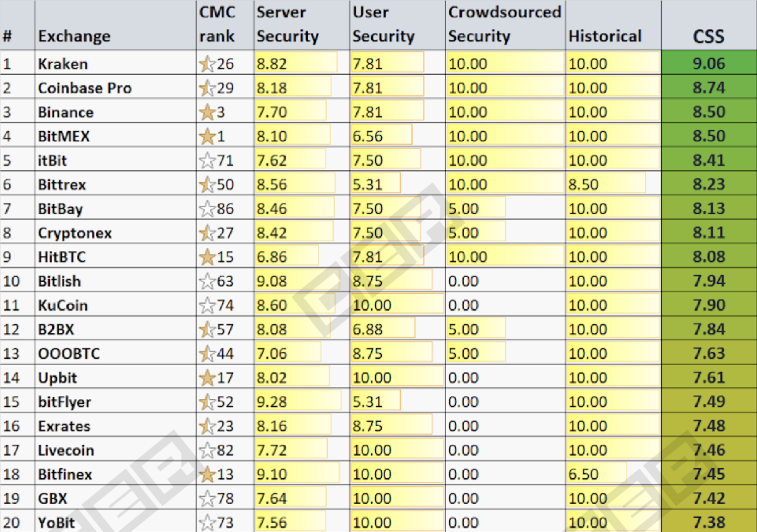The width and height of the screenshot is (757, 532).
Task: Click the Crowdsourced Security header cell
Action: pyautogui.click(x=505, y=25)
